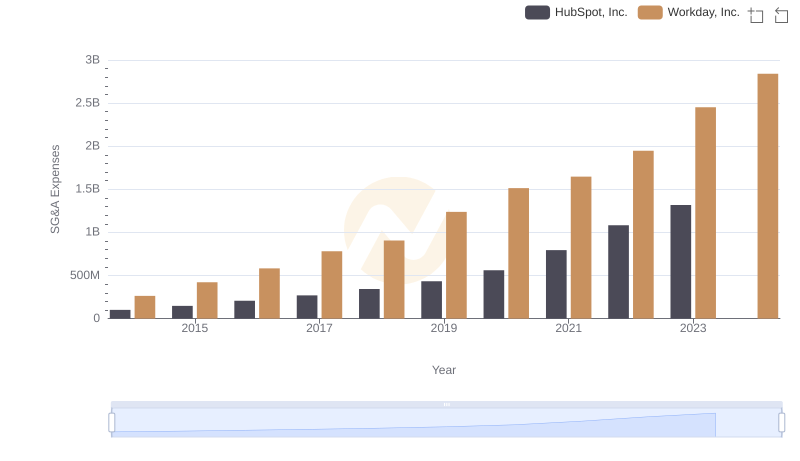Click the Workday bar above 2017
The height and width of the screenshot is (461, 800).
pos(332,285)
